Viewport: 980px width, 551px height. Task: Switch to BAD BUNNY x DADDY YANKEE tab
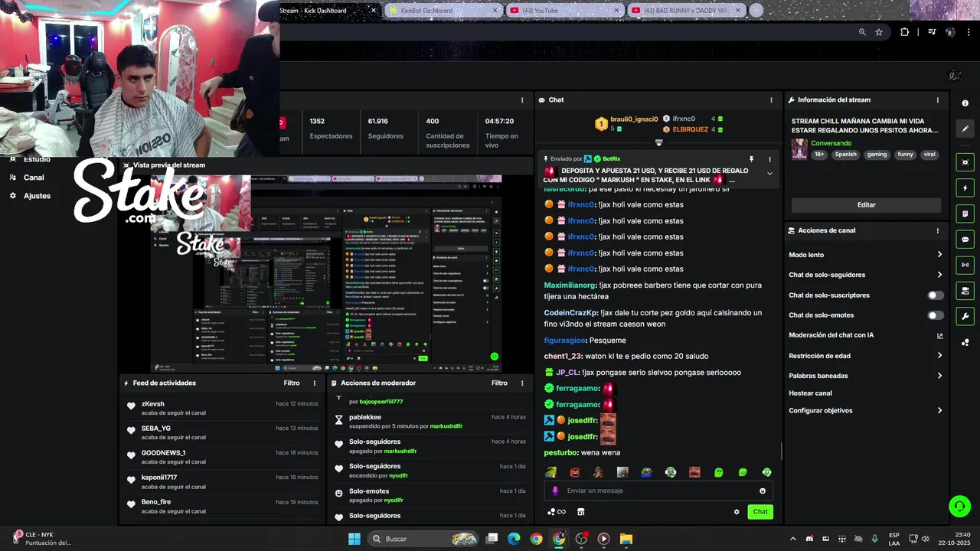pos(686,11)
